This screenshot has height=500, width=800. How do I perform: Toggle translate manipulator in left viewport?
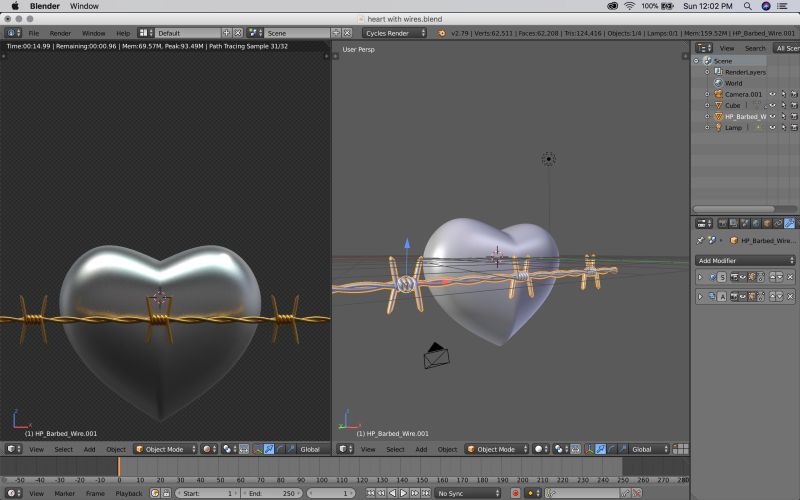click(x=269, y=449)
